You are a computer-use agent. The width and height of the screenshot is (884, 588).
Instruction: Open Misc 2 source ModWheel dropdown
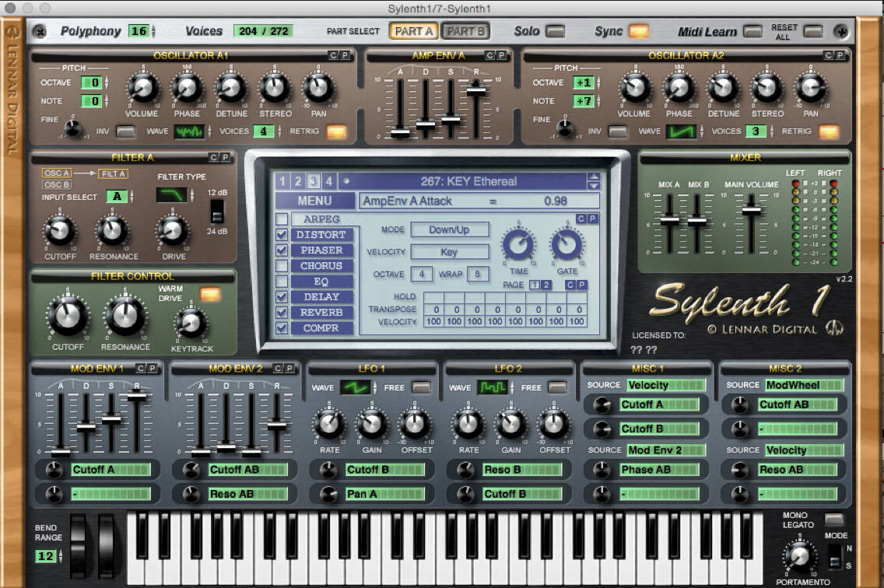pyautogui.click(x=804, y=385)
